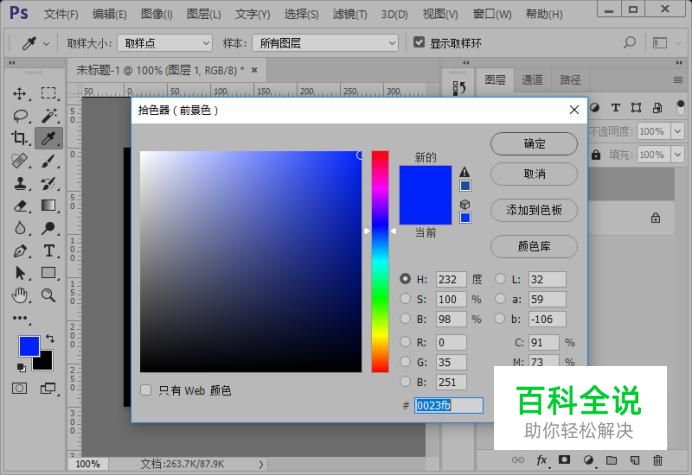The width and height of the screenshot is (692, 475).
Task: Click the 取消 button
Action: pyautogui.click(x=534, y=174)
